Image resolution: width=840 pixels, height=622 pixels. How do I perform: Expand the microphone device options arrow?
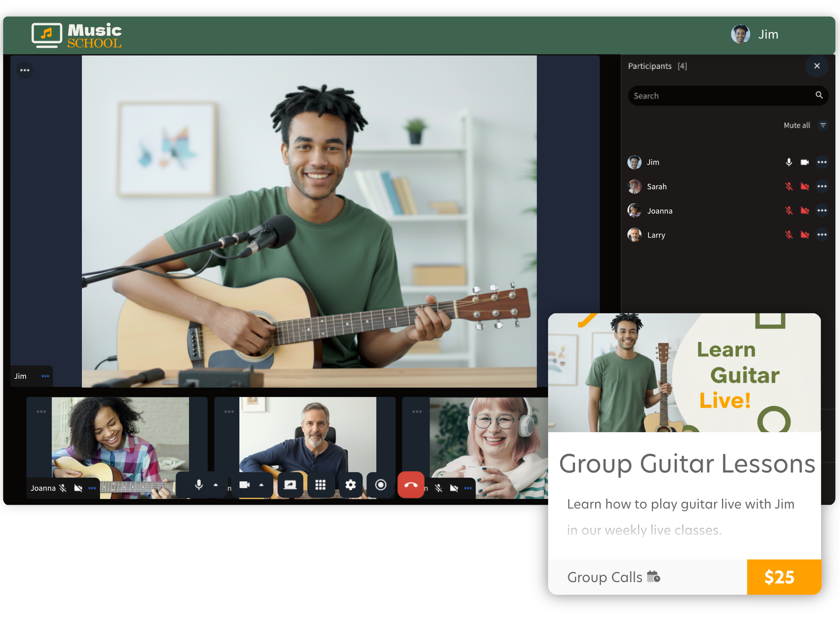click(x=216, y=485)
